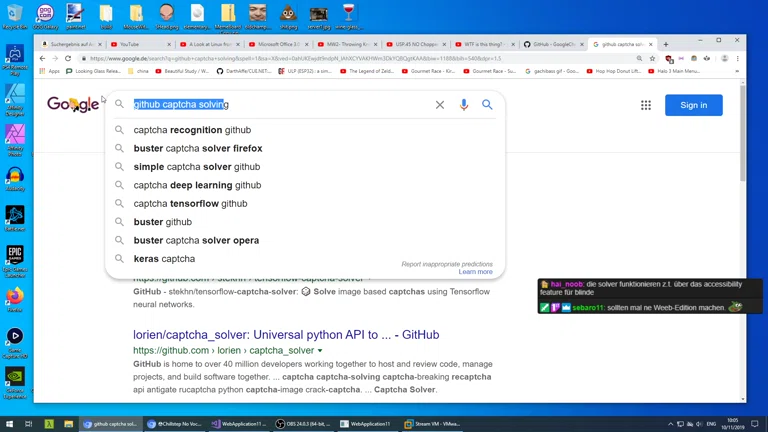Select the paint.net desktop icon
Image resolution: width=768 pixels, height=432 pixels.
point(75,16)
